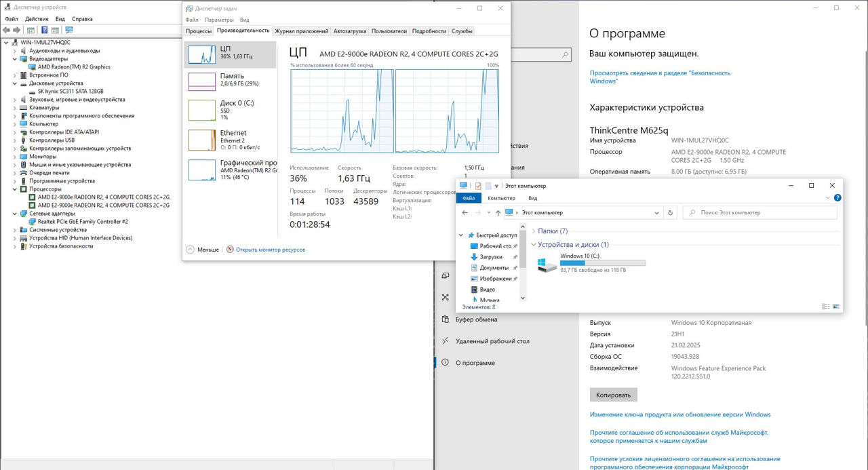Screen dimensions: 868x470
Task: Open the Действие menu in Device Manager
Action: coord(37,19)
